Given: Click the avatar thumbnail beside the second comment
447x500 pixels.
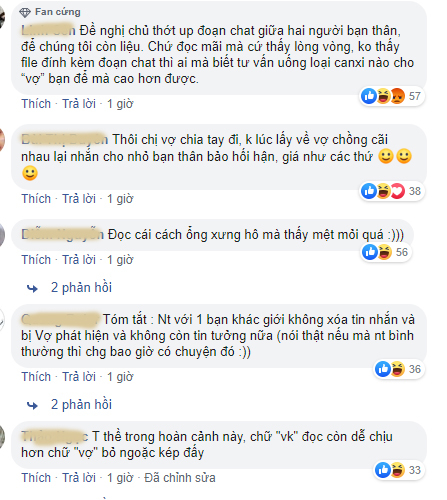Looking at the screenshot, I should (2, 140).
